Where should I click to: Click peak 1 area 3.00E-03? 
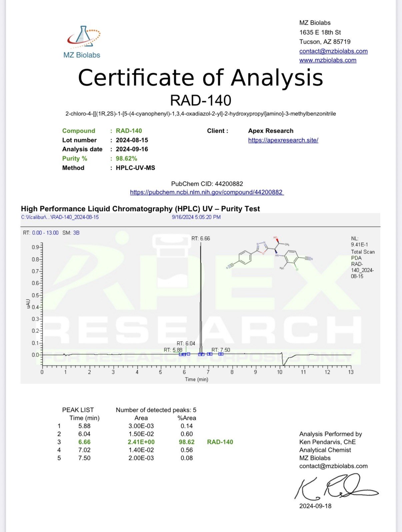point(141,426)
